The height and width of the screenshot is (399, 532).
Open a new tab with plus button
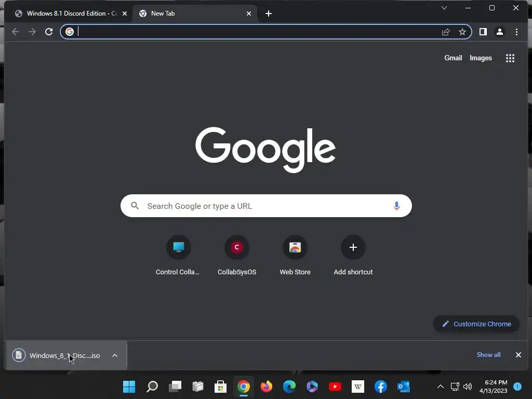pos(269,14)
